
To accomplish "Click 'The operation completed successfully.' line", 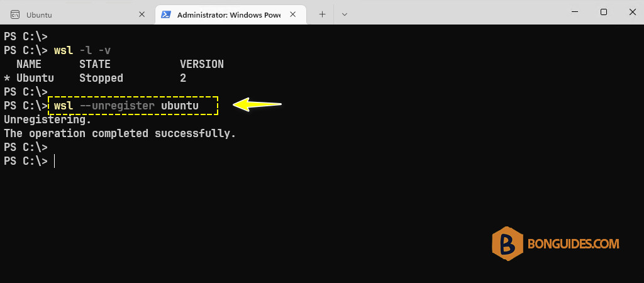I will tap(120, 133).
